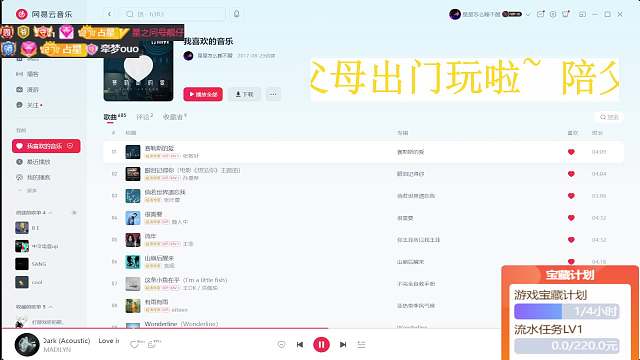
Task: Open the user avatar in title bar
Action: coord(455,14)
